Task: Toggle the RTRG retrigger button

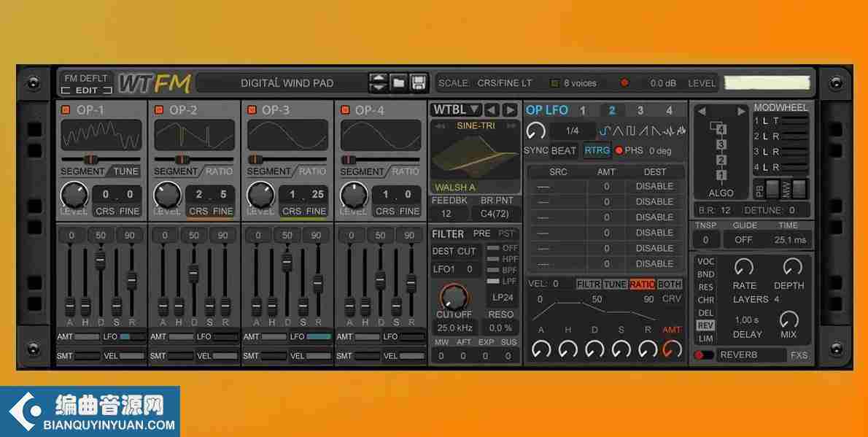Action: (x=597, y=150)
